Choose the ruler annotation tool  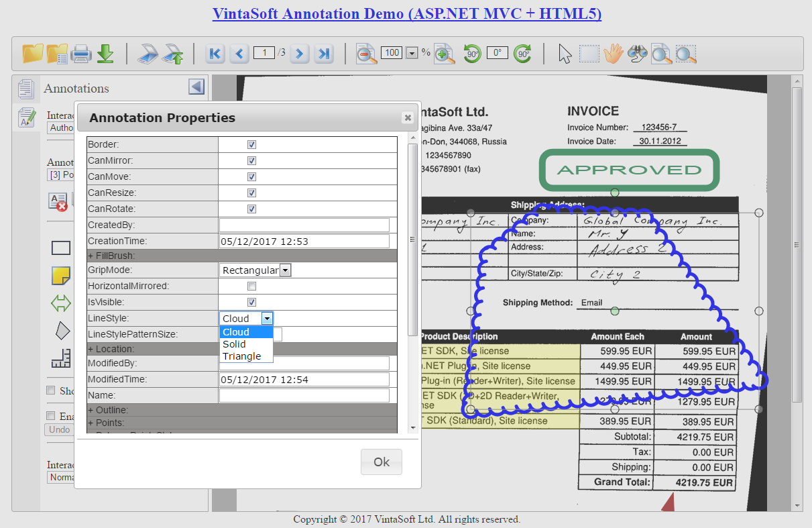pyautogui.click(x=61, y=359)
